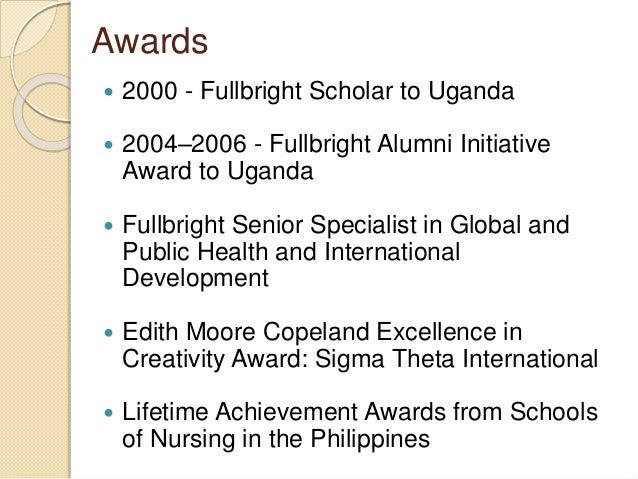Select the bullet before 2000 Fullbright Scholar
Viewport: 638px width, 479px height.
click(108, 92)
